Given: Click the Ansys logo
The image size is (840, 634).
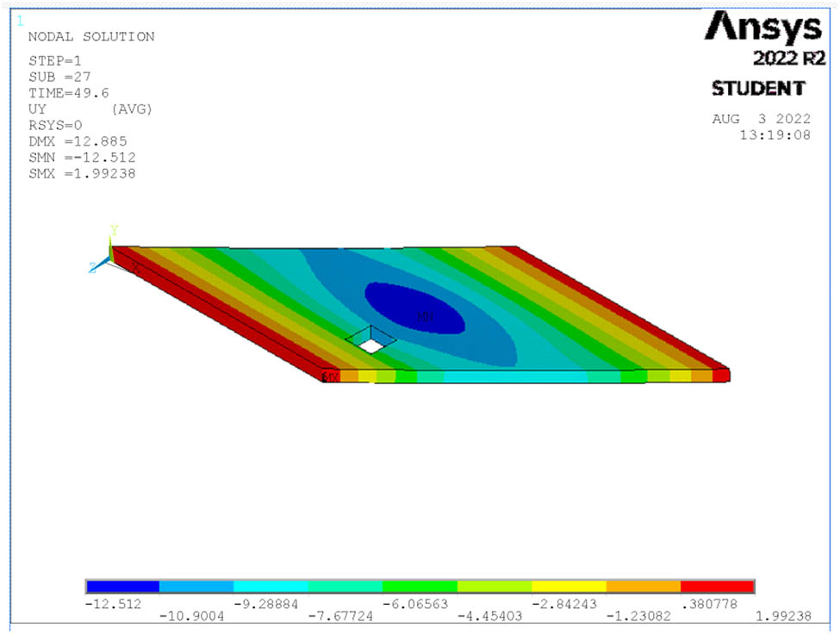Looking at the screenshot, I should click(x=763, y=29).
